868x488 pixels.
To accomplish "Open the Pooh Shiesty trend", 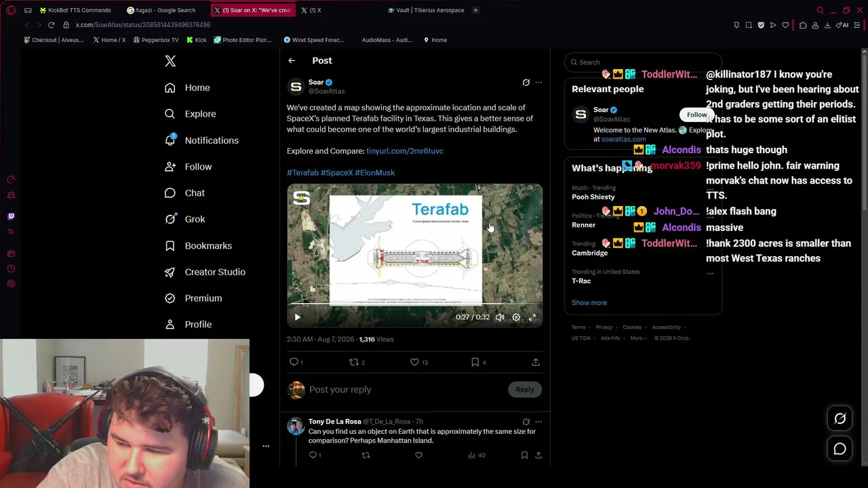I will tap(593, 197).
